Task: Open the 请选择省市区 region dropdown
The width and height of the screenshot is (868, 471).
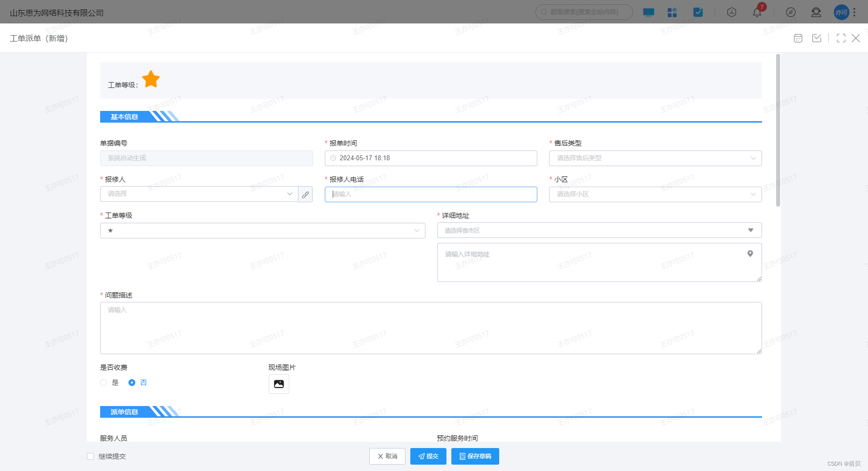Action: tap(599, 230)
